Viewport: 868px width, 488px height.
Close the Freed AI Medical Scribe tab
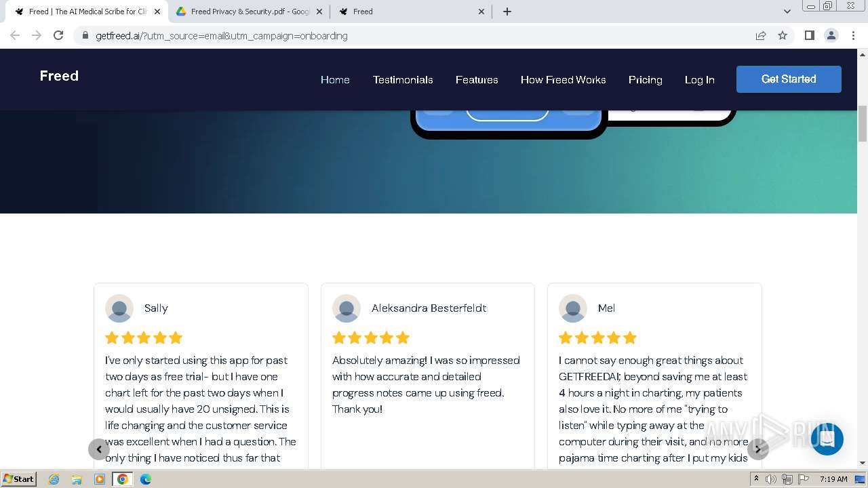pyautogui.click(x=157, y=12)
